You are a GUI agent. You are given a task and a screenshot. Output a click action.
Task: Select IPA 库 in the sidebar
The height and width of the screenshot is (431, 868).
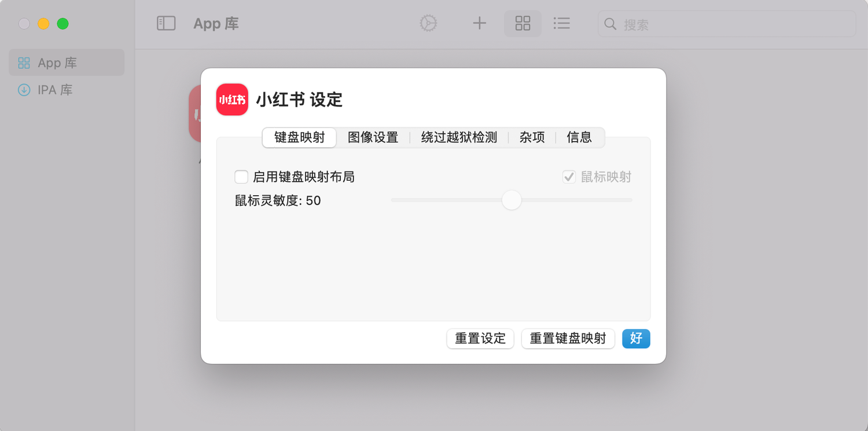click(67, 90)
